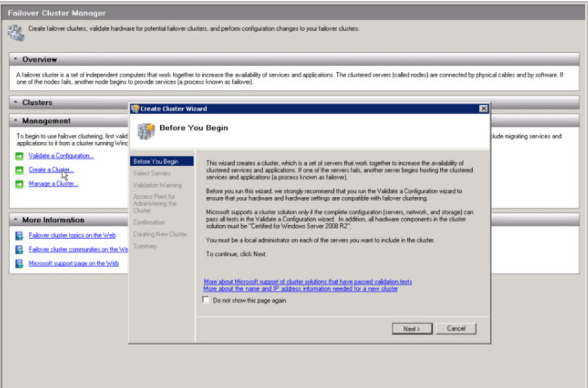Select the Access Point for Administering the Cluster step
This screenshot has height=388, width=588.
(x=155, y=203)
